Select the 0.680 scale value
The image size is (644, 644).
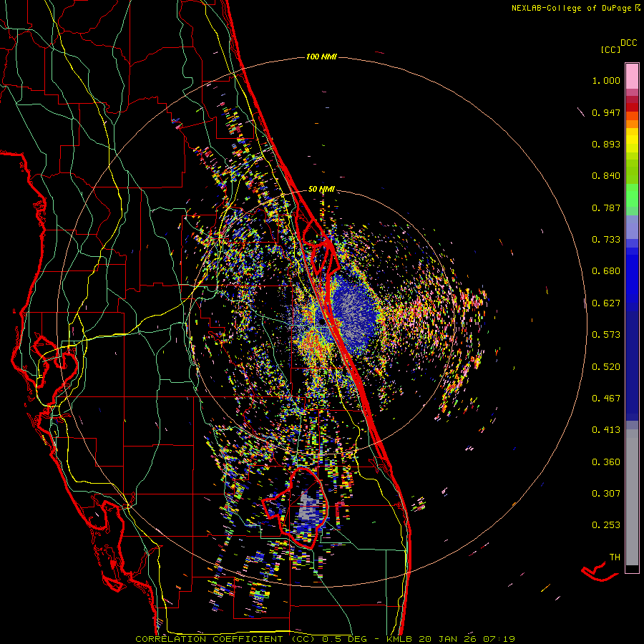point(606,271)
